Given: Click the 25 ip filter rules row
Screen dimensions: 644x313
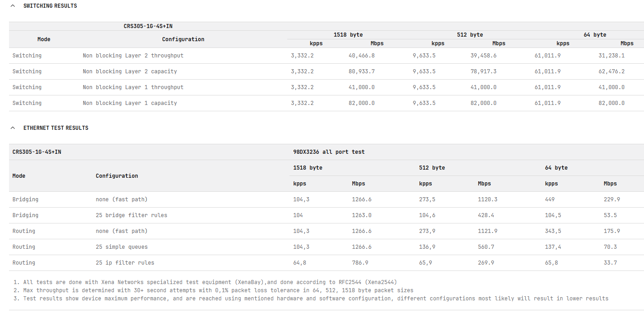Looking at the screenshot, I should pos(125,263).
